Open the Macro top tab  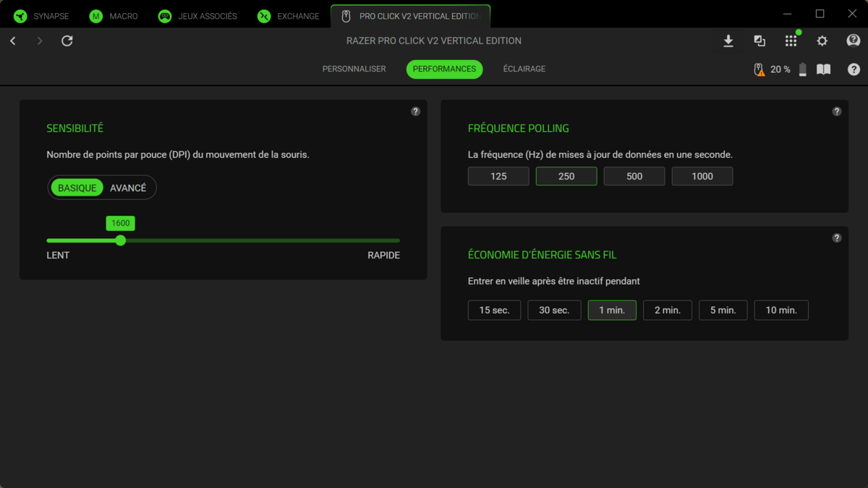pos(114,16)
